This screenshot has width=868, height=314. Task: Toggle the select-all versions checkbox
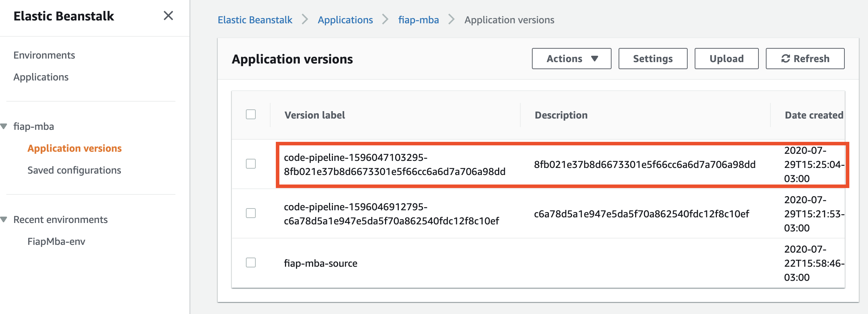[x=251, y=115]
